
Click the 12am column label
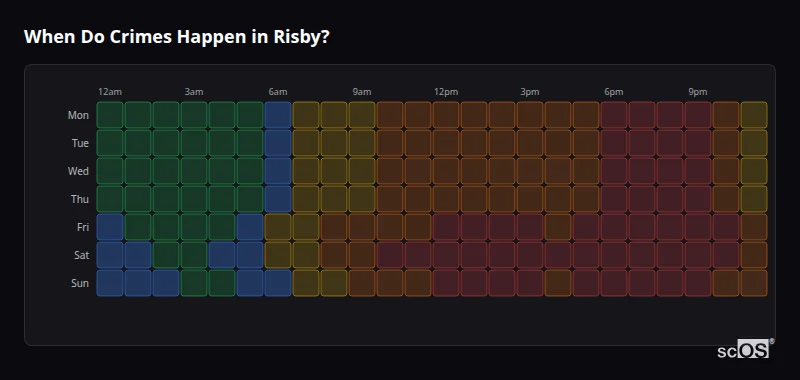point(110,92)
